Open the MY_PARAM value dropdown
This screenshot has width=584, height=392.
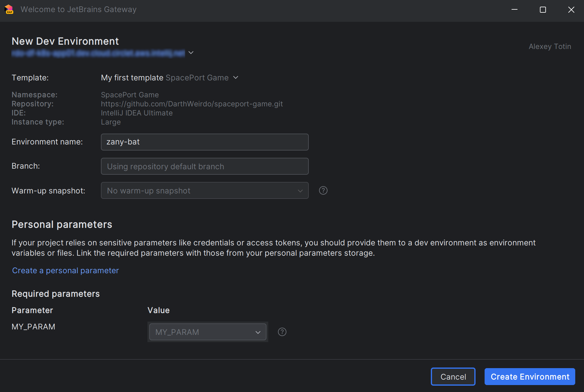[207, 332]
